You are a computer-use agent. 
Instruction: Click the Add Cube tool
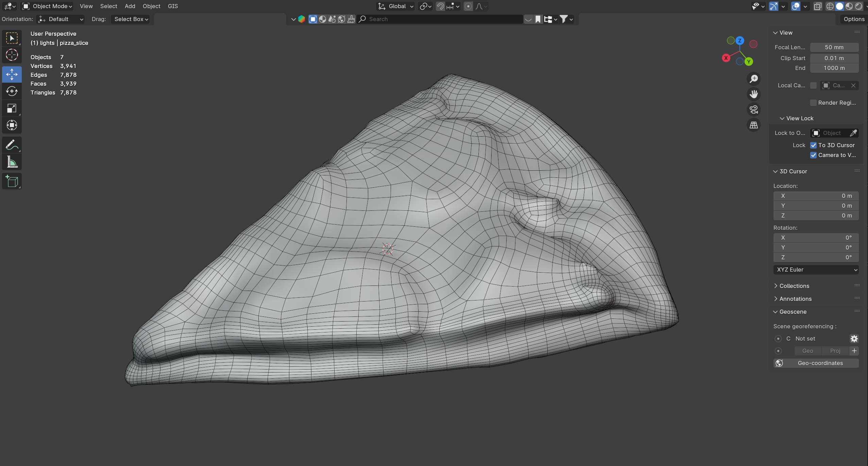coord(12,182)
